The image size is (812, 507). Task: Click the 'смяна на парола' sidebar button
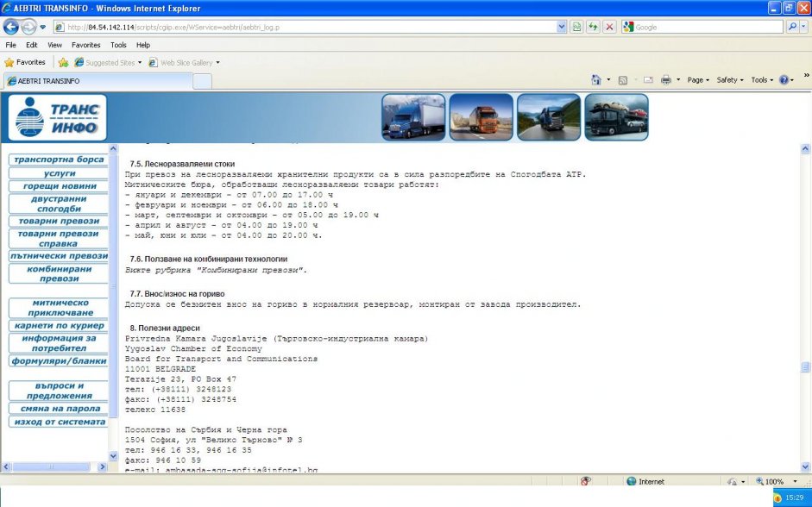coord(59,409)
